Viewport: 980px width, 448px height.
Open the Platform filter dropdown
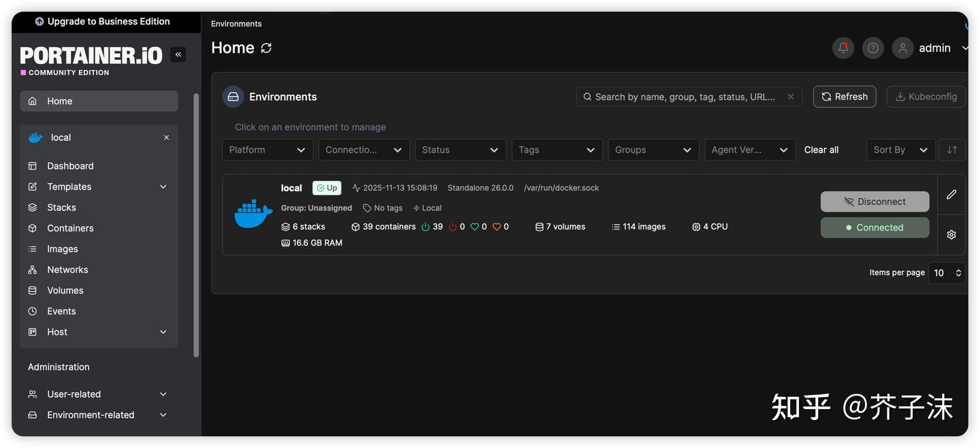pyautogui.click(x=267, y=149)
